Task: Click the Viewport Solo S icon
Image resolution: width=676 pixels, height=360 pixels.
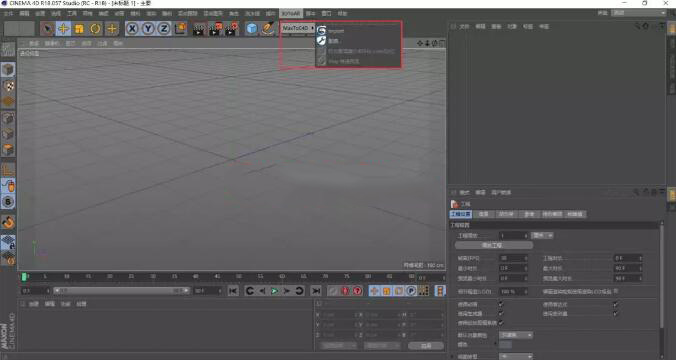Action: click(x=8, y=202)
